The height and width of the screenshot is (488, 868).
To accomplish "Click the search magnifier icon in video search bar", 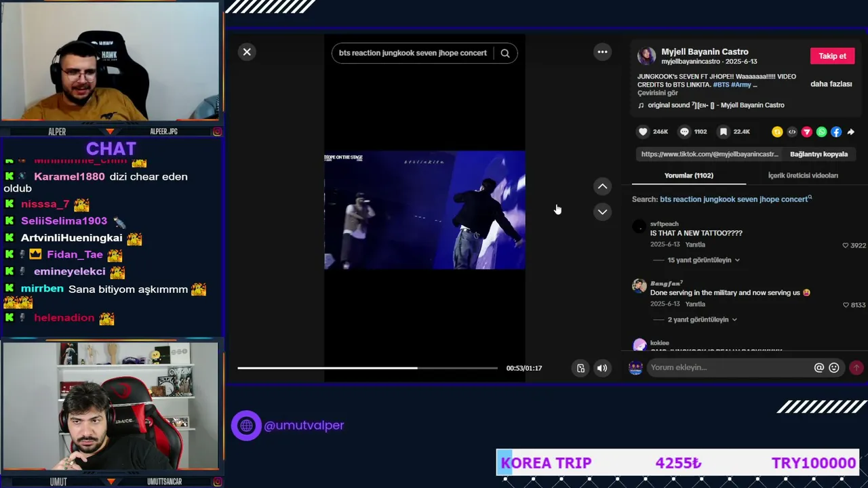I will tap(505, 53).
